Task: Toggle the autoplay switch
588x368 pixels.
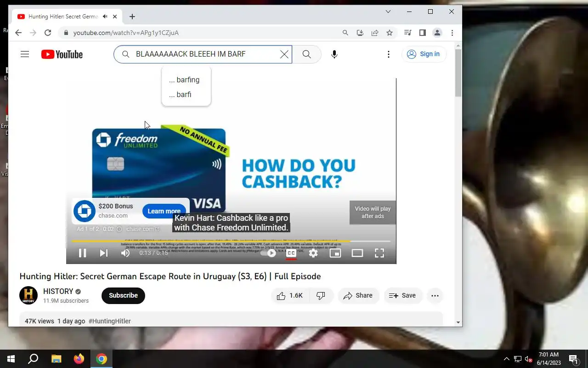Action: pyautogui.click(x=269, y=253)
